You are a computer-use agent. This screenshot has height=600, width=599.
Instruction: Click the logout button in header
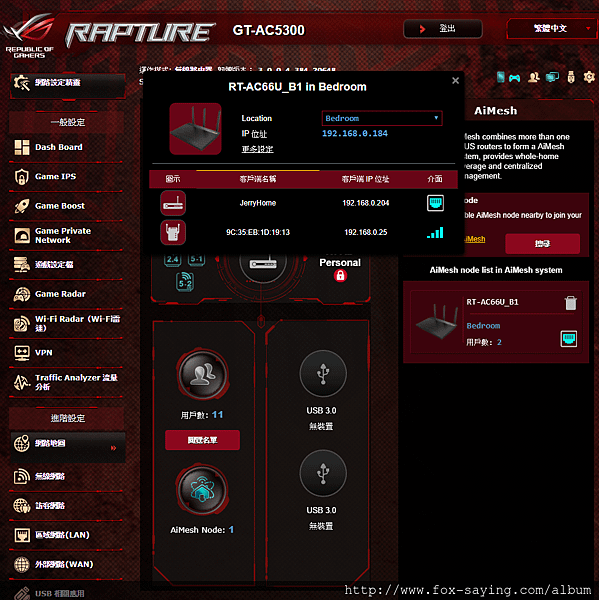[443, 29]
